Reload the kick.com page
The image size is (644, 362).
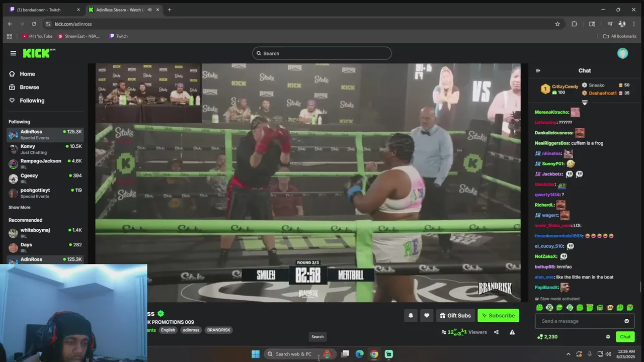click(34, 24)
